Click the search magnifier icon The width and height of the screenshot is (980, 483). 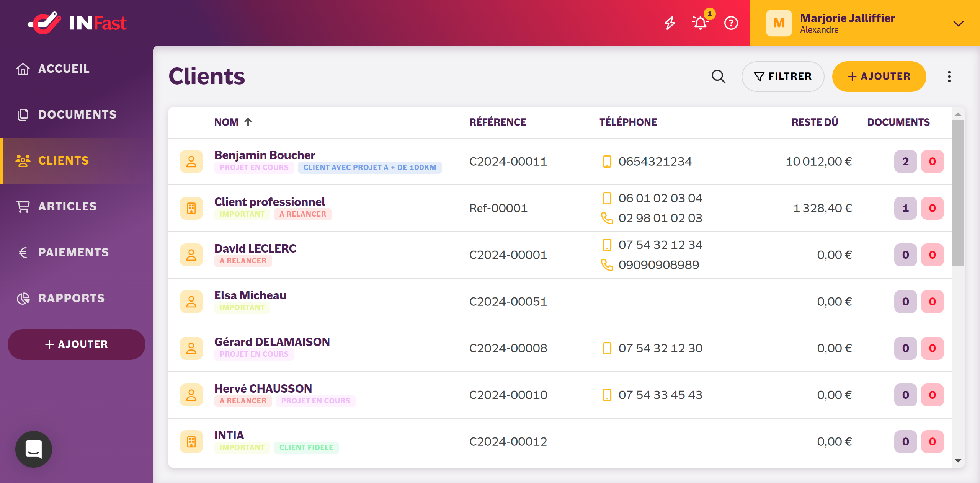[718, 77]
